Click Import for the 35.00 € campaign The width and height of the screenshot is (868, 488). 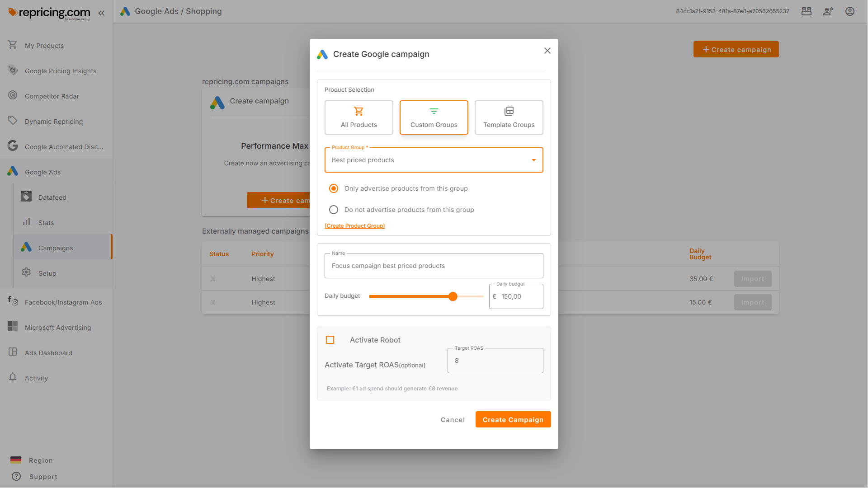(x=753, y=279)
